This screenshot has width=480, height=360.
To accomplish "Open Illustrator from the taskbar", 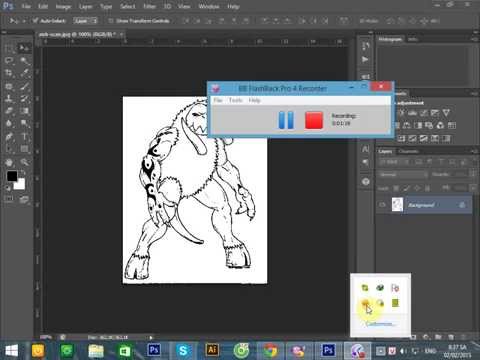I will click(x=212, y=350).
